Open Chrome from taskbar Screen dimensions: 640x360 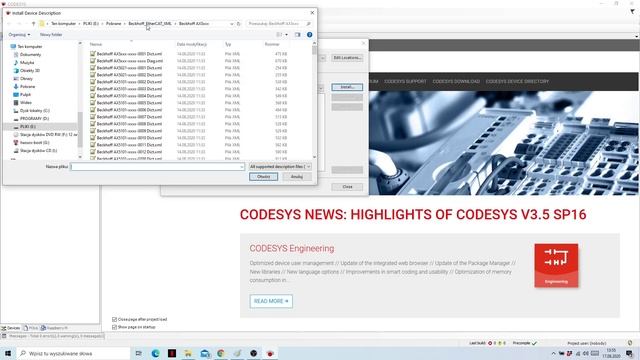point(221,353)
